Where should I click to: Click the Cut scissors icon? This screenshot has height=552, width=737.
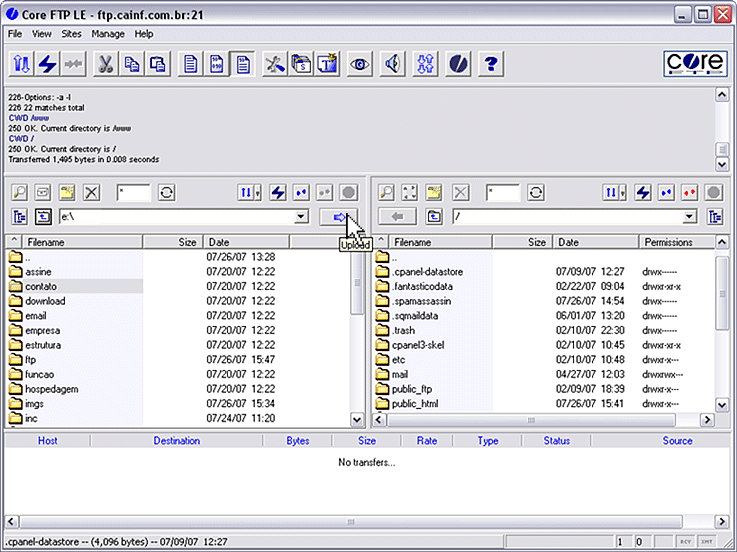(x=106, y=64)
